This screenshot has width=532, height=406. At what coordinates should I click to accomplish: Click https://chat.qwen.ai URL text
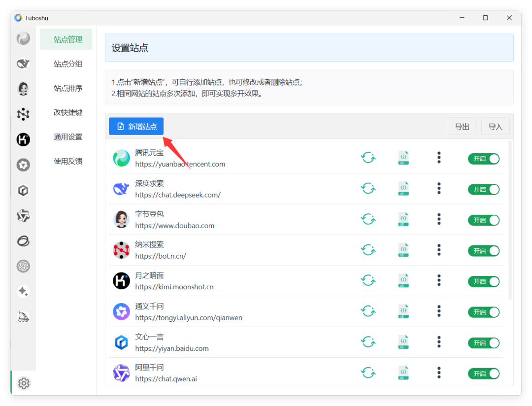point(166,379)
